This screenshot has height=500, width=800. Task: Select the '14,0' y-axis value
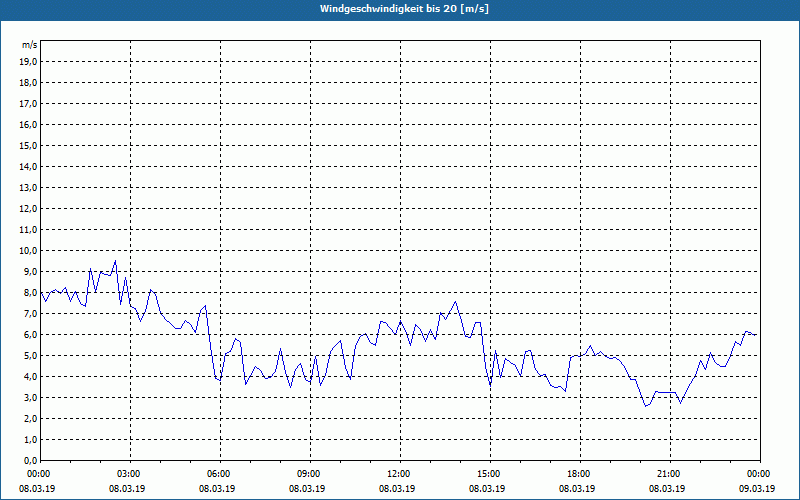28,166
